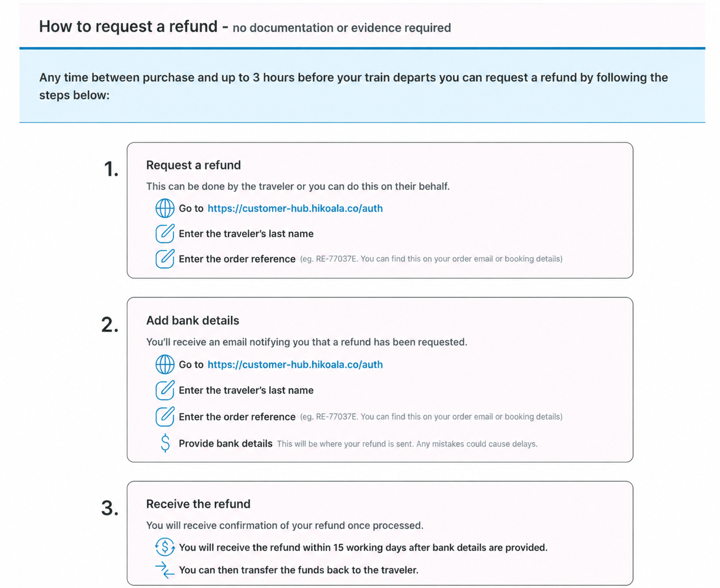Click the transfer arrows icon in step 3
Viewport: 720px width, 588px height.
tap(165, 570)
